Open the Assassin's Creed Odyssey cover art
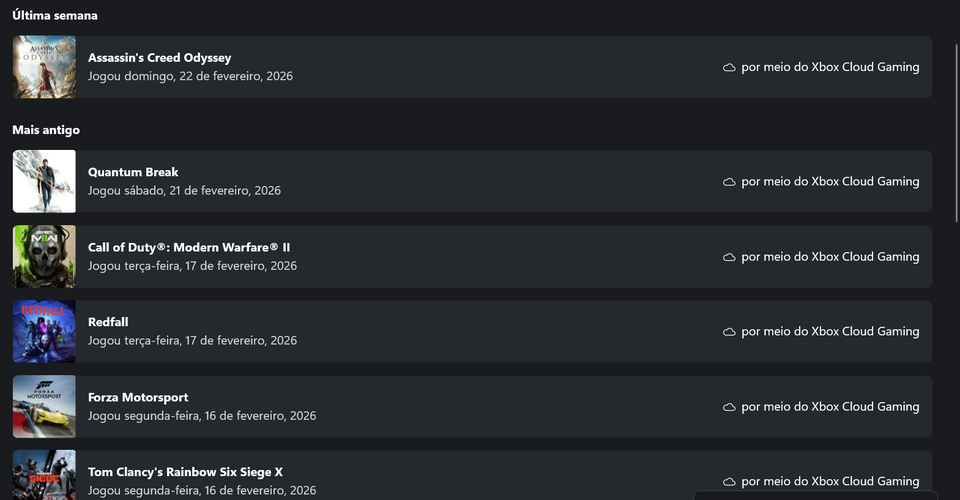The width and height of the screenshot is (960, 500). [x=44, y=67]
